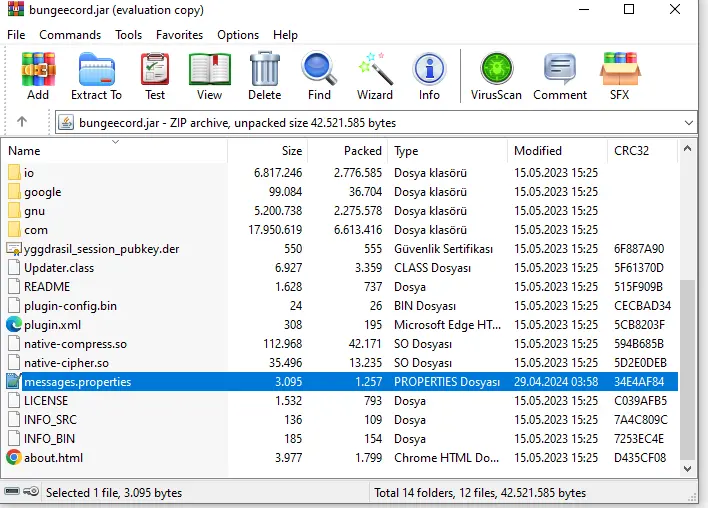
Task: Click the messages.properties file icon
Action: click(14, 382)
